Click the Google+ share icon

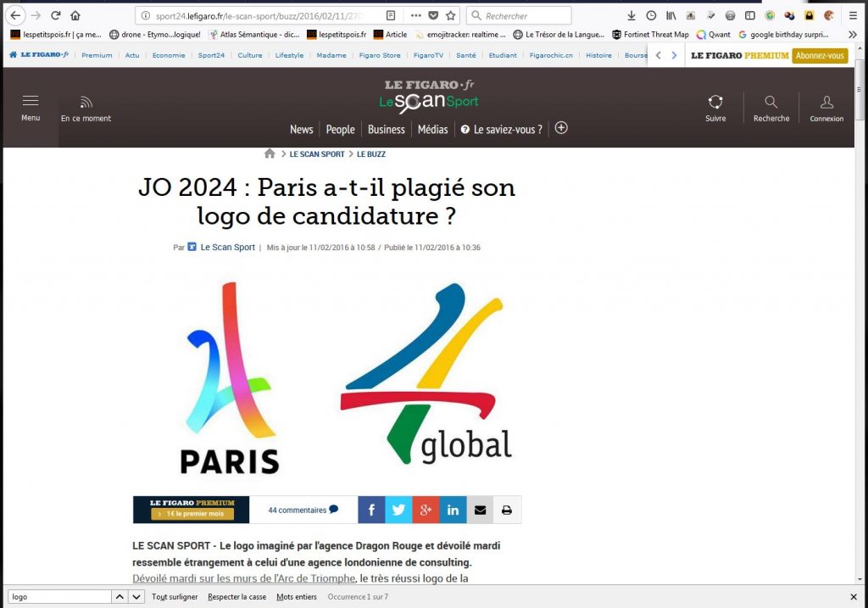tap(426, 510)
